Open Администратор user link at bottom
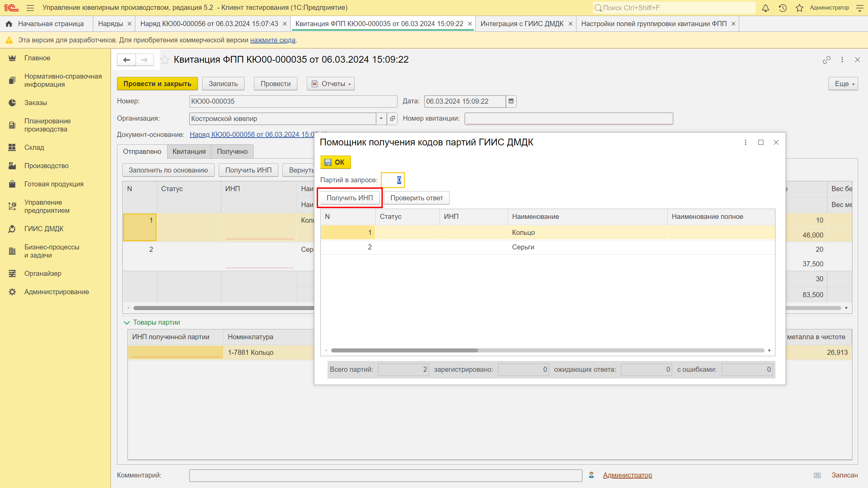868x488 pixels. pyautogui.click(x=627, y=475)
